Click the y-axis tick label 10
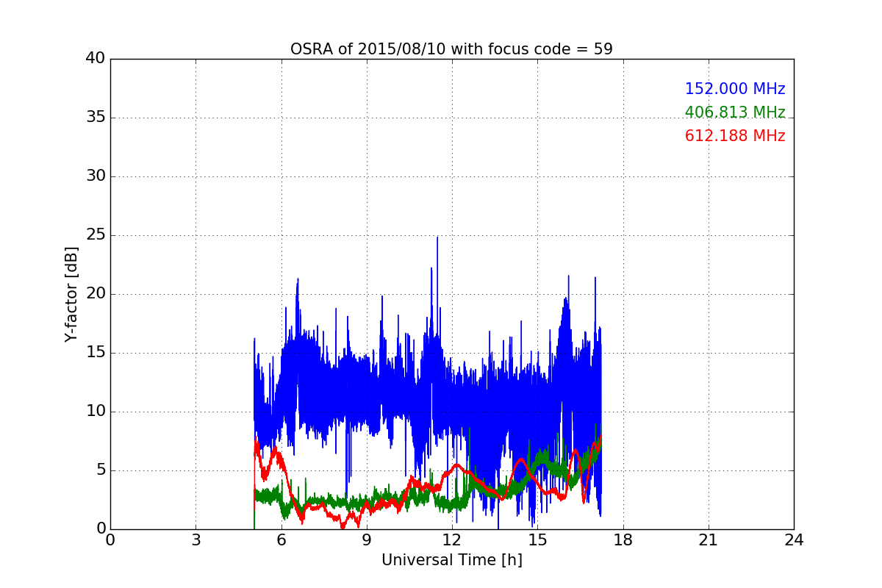Viewport: 882px width, 588px height. point(96,412)
